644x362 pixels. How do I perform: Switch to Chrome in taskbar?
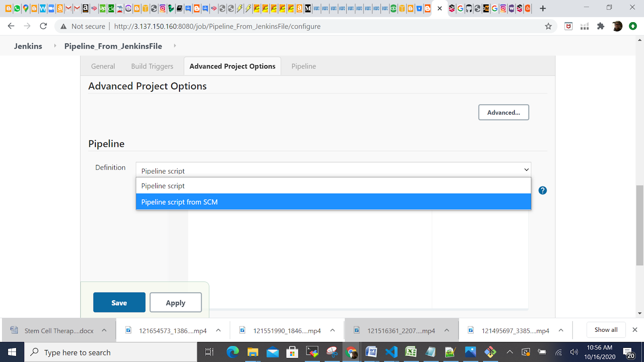(351, 352)
